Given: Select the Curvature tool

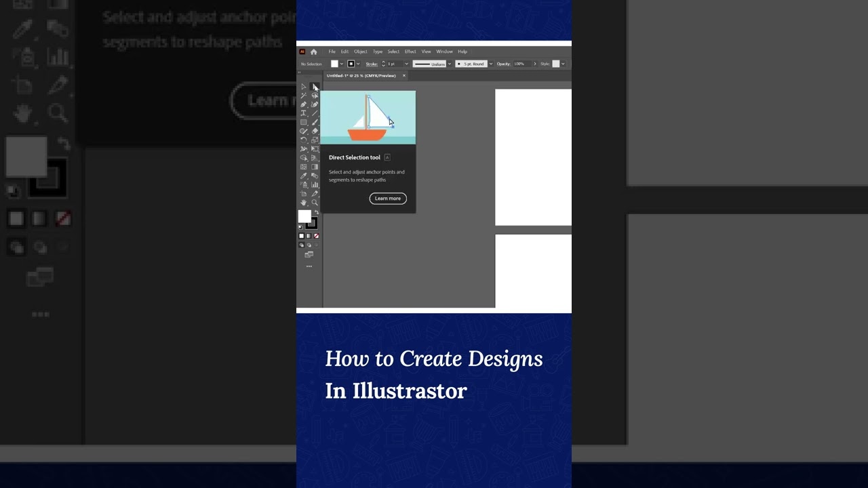Looking at the screenshot, I should 315,104.
